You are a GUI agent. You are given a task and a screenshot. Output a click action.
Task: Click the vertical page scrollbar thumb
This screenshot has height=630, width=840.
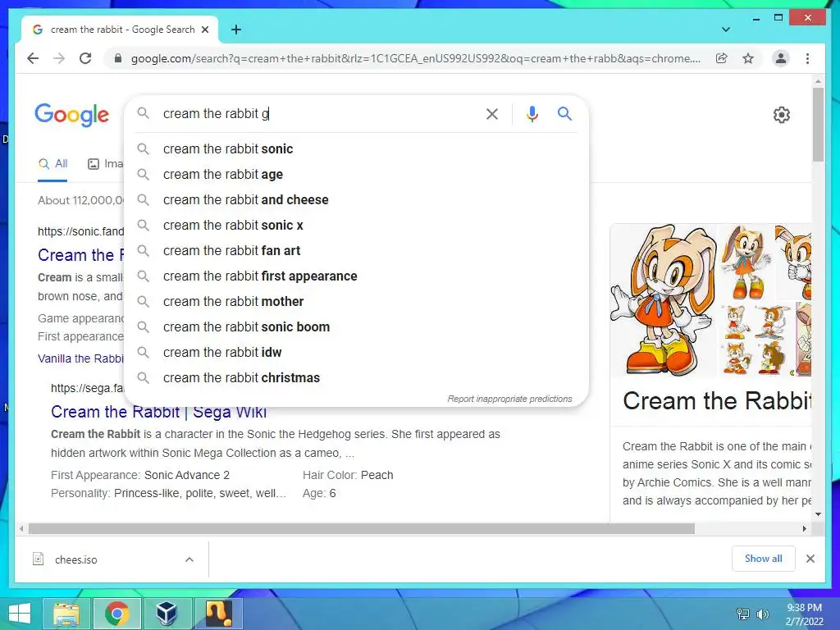(x=818, y=125)
